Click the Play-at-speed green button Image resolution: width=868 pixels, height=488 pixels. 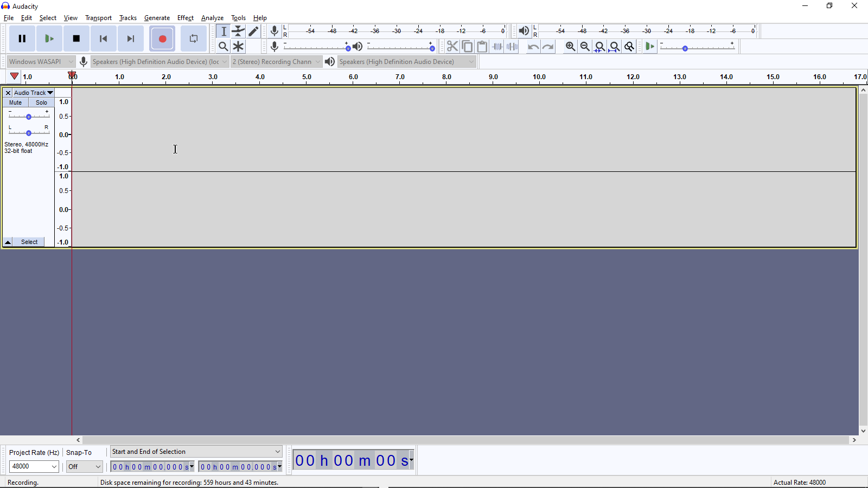click(x=650, y=47)
